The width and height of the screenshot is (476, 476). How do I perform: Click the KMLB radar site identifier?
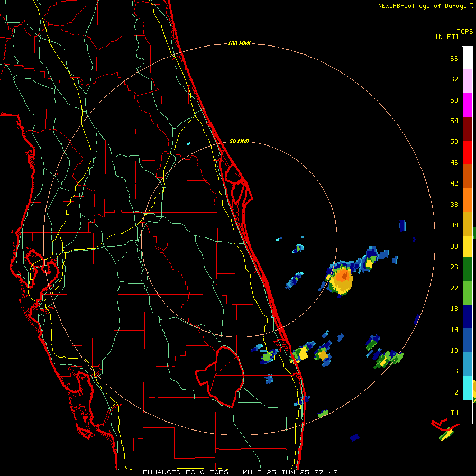(x=253, y=472)
